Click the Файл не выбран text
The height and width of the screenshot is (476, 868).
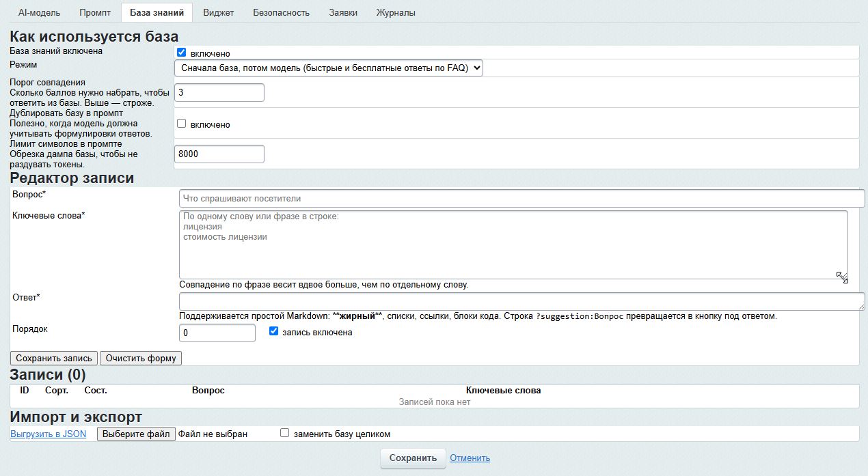[213, 434]
